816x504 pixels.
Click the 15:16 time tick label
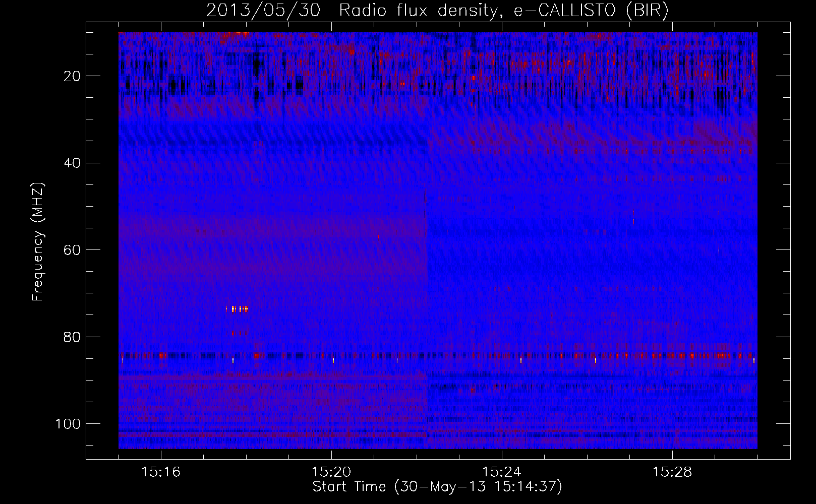(x=161, y=472)
